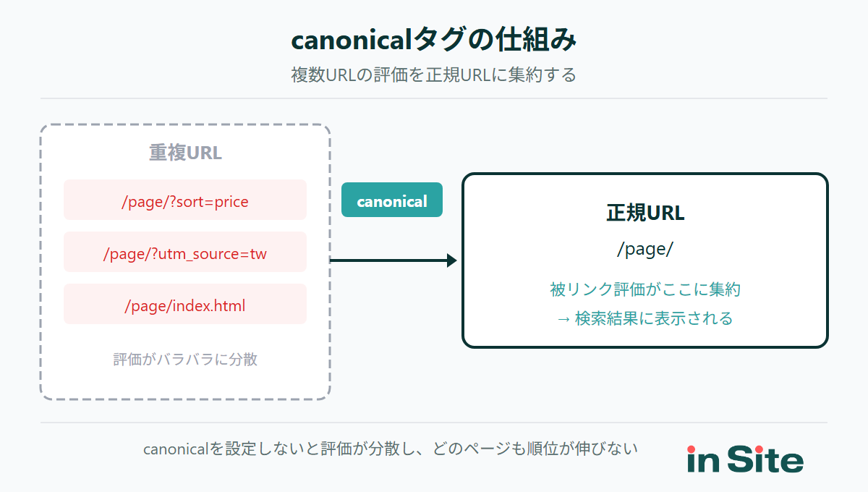Select the /page/index.html URL chip
This screenshot has width=868, height=492.
[x=185, y=304]
